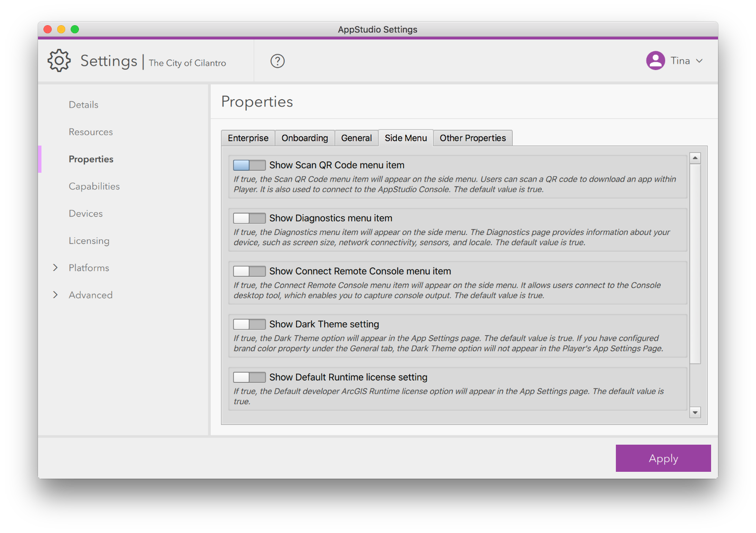Open Licensing settings page
The width and height of the screenshot is (756, 533).
tap(89, 241)
